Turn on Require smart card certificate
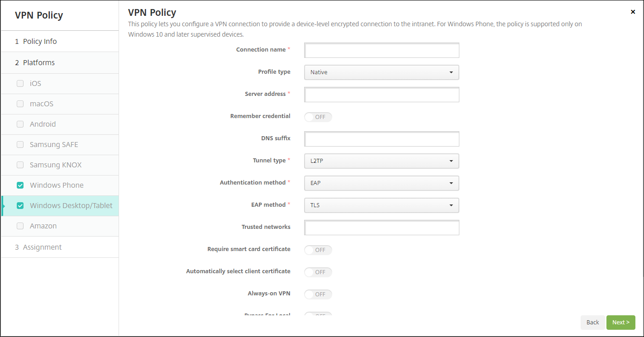Viewport: 644px width, 337px height. (x=318, y=250)
